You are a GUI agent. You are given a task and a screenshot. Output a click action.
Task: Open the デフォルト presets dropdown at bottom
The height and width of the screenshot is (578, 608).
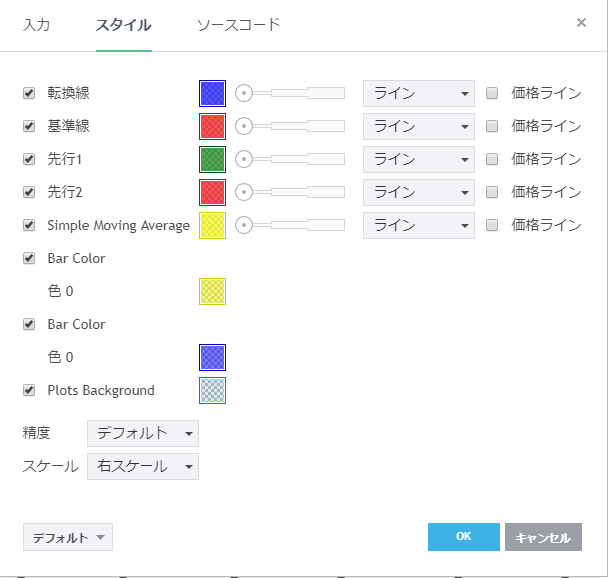68,537
